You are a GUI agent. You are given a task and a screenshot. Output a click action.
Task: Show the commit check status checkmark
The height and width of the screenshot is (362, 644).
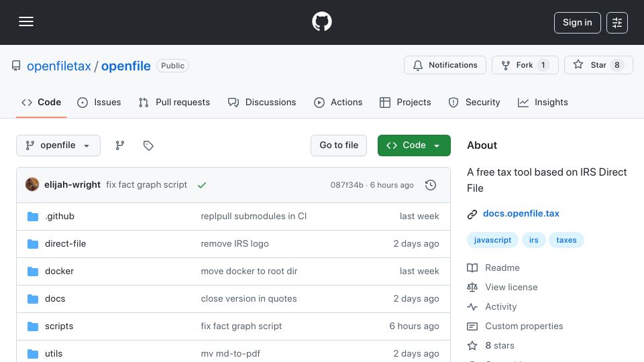click(202, 185)
